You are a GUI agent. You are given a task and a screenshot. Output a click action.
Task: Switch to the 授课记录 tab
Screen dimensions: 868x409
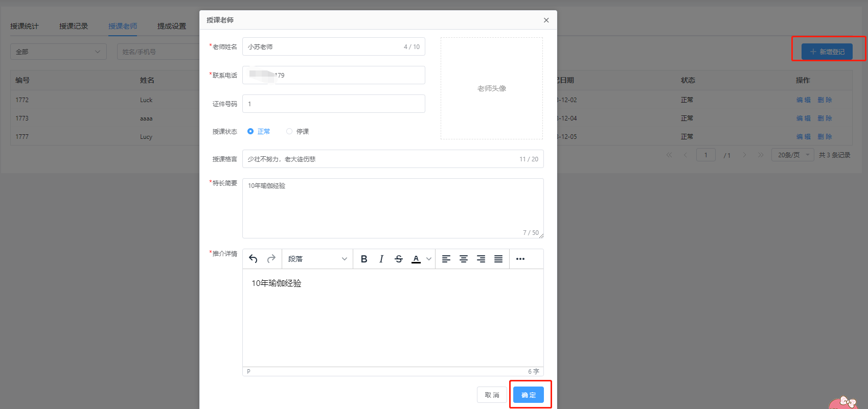point(74,26)
